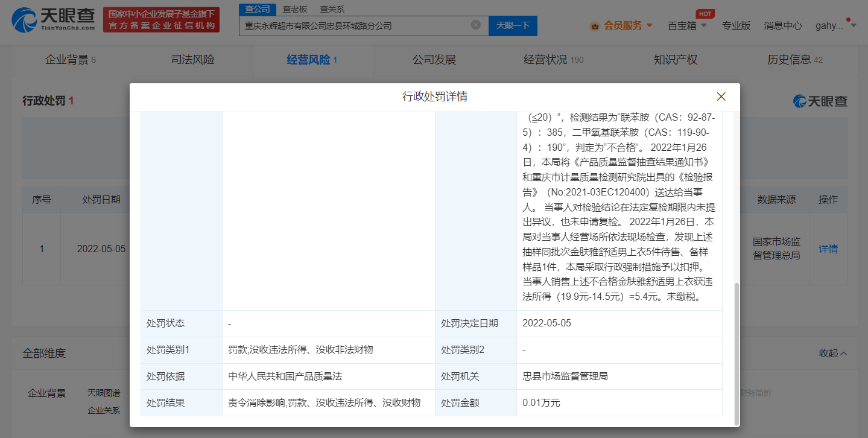Switch to the 查关系 search tab
Screen dimensions: 868x438
(x=332, y=9)
